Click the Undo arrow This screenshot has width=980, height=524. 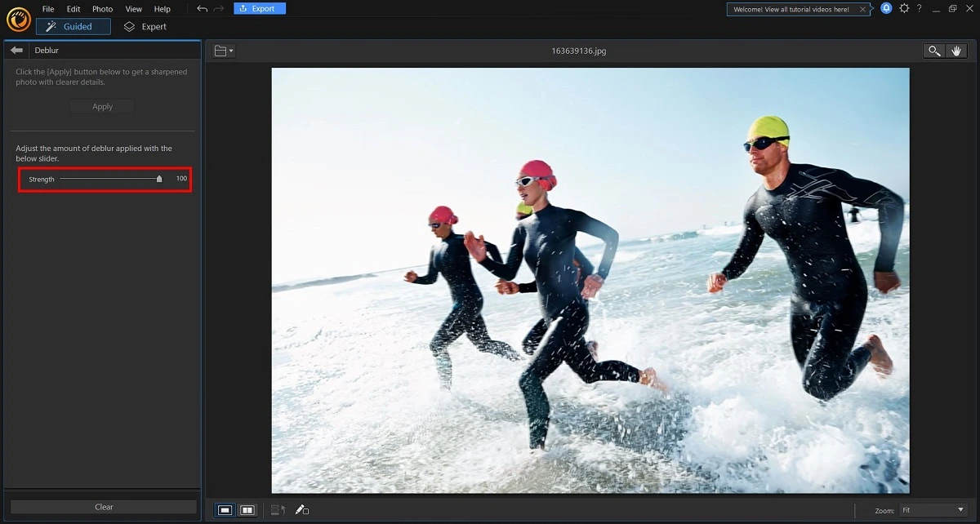point(202,9)
